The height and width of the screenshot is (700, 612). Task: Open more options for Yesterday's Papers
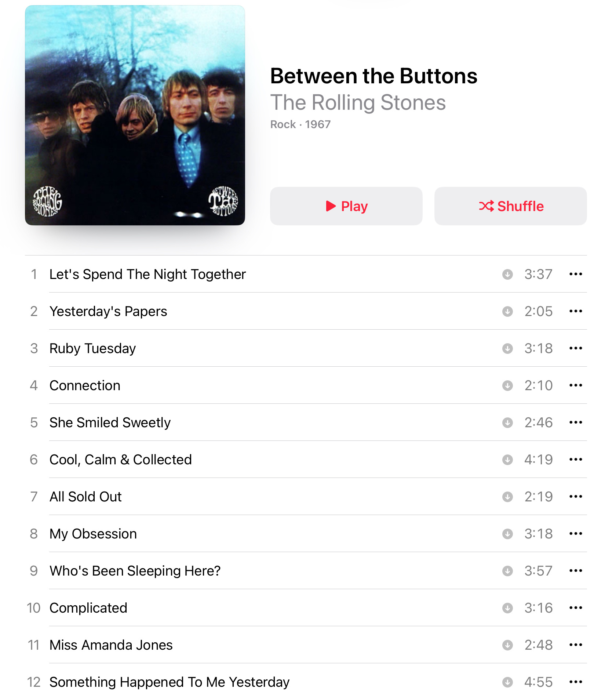576,311
